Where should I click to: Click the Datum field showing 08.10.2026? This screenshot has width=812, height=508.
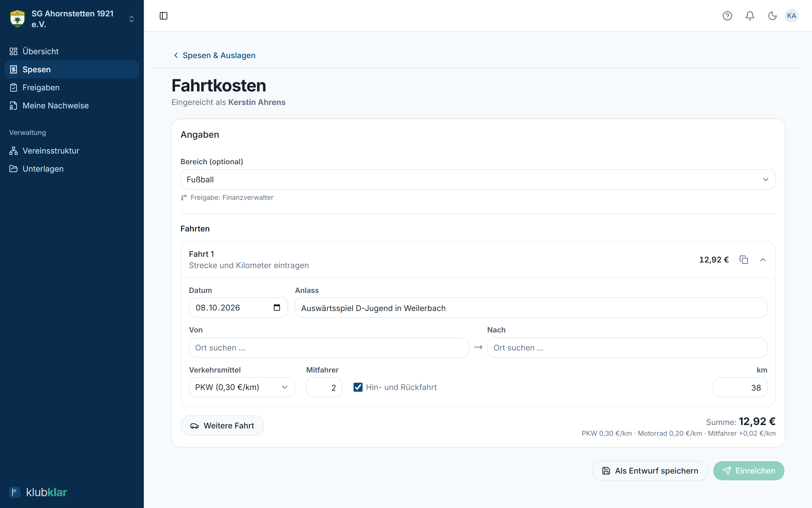pos(238,308)
